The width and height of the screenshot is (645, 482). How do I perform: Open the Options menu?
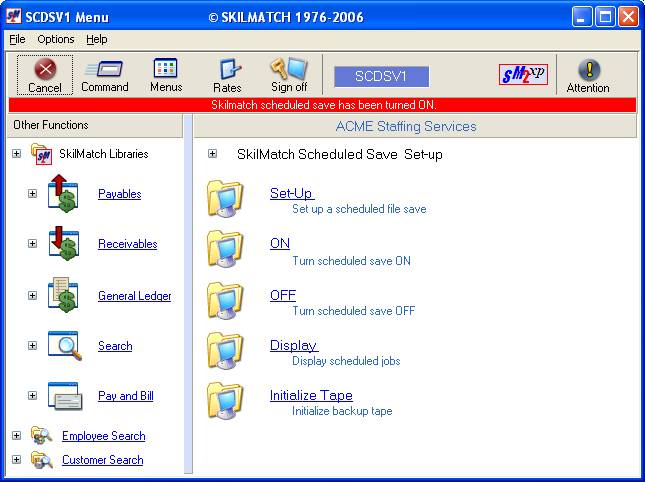[x=56, y=39]
